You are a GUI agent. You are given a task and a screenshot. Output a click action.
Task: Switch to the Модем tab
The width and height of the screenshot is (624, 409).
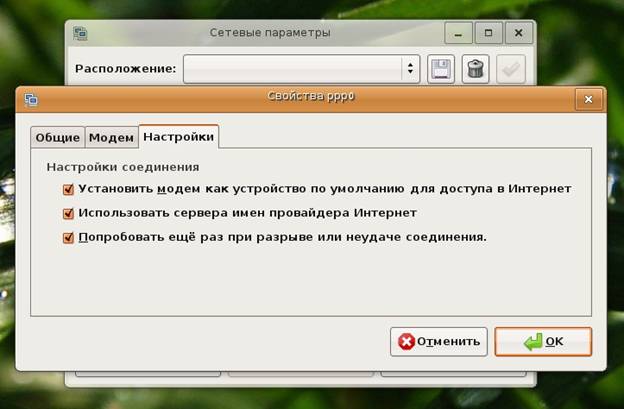click(x=111, y=138)
